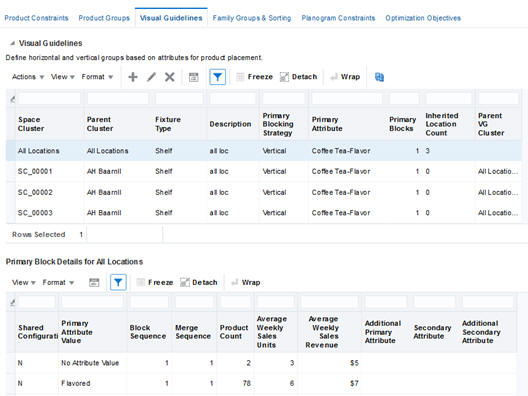Click Freeze in the Primary Block Details toolbar
Image resolution: width=528 pixels, height=396 pixels.
[x=155, y=283]
